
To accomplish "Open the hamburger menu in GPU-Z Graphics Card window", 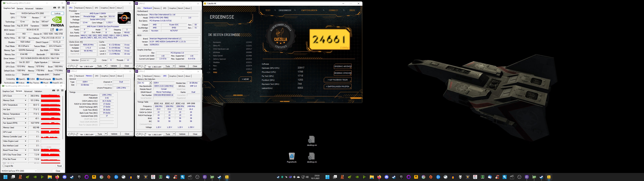I will (x=63, y=8).
